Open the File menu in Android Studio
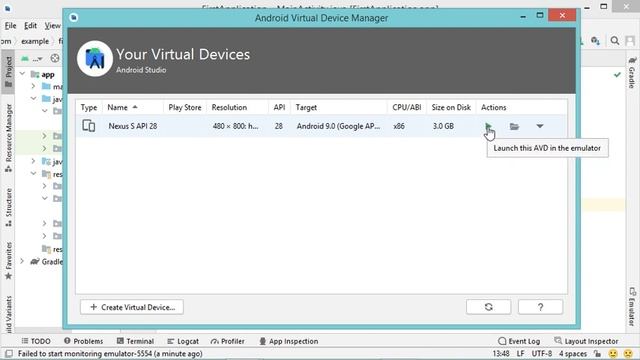This screenshot has height=360, width=640. pos(11,26)
